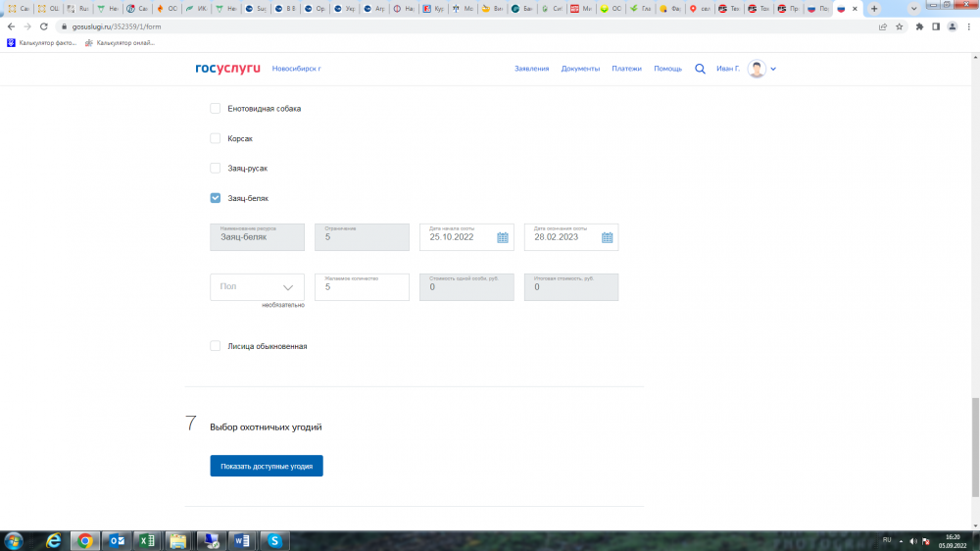Viewport: 980px width, 551px height.
Task: Open the Заявления menu item
Action: [531, 69]
